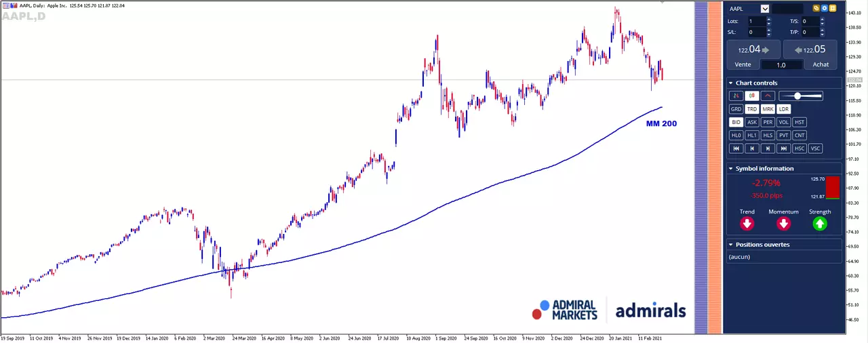Viewport: 868px width, 343px height.
Task: Edit the T/S value field
Action: click(x=810, y=21)
